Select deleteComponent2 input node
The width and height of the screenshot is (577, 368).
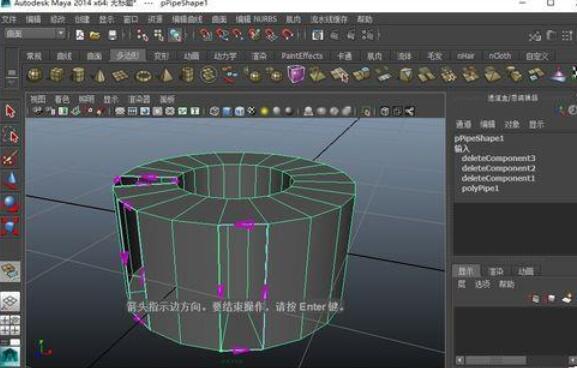498,168
